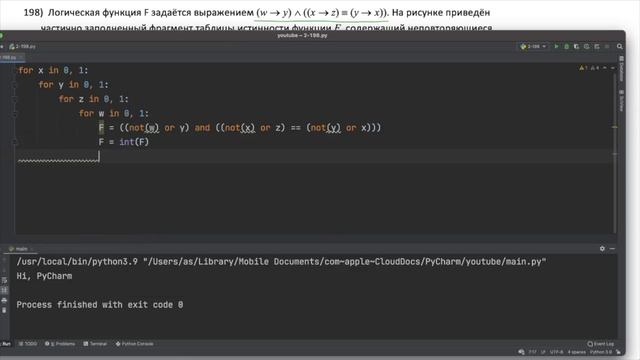This screenshot has width=640, height=360.
Task: Click variable F in the expression line
Action: pyautogui.click(x=101, y=128)
